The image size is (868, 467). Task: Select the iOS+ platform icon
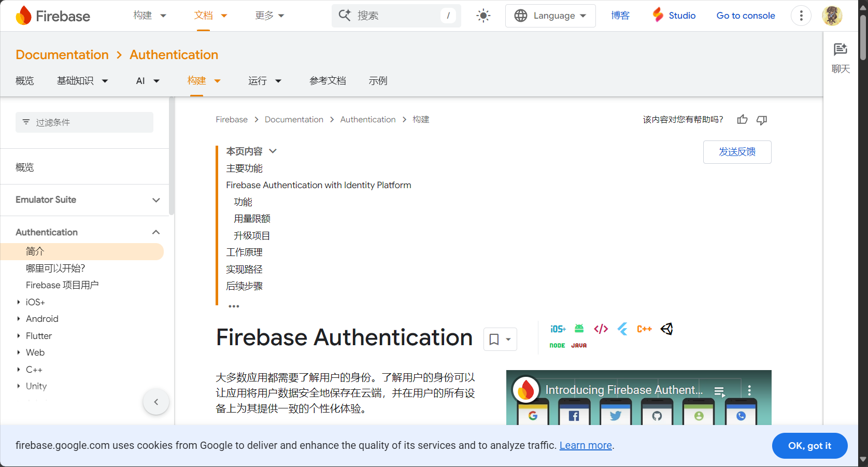(x=558, y=329)
